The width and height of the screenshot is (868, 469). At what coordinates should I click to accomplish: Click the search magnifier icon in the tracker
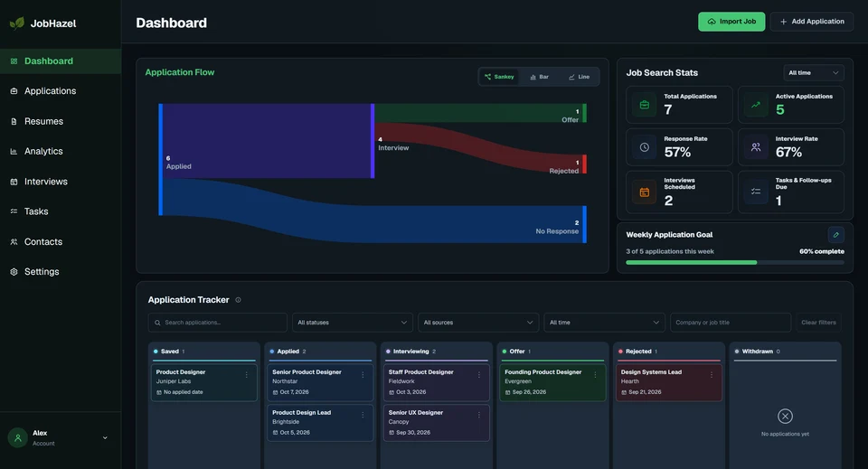click(157, 323)
